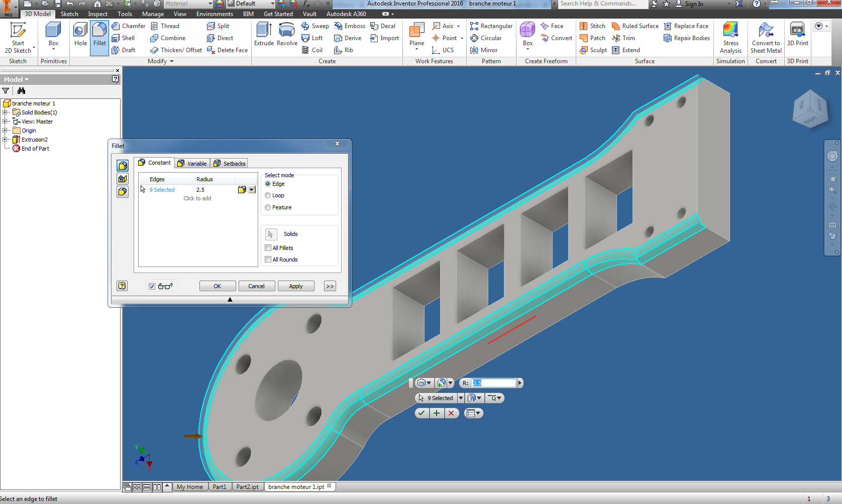Open the My Home tab button
842x504 pixels.
click(190, 487)
